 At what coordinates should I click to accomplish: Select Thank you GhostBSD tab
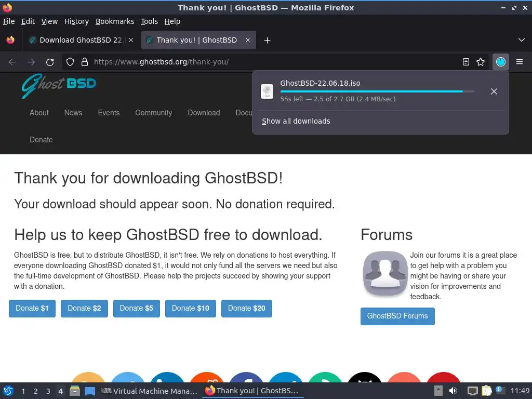(198, 40)
